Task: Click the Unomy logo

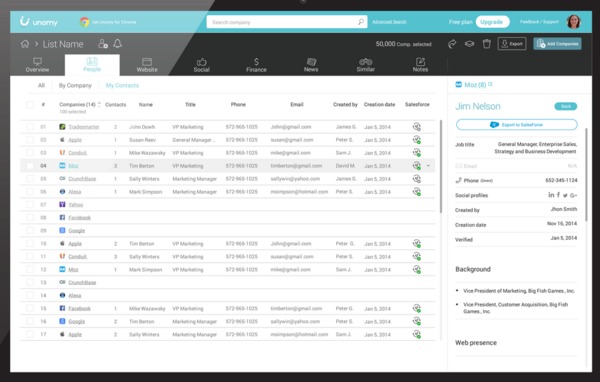Action: coord(39,22)
